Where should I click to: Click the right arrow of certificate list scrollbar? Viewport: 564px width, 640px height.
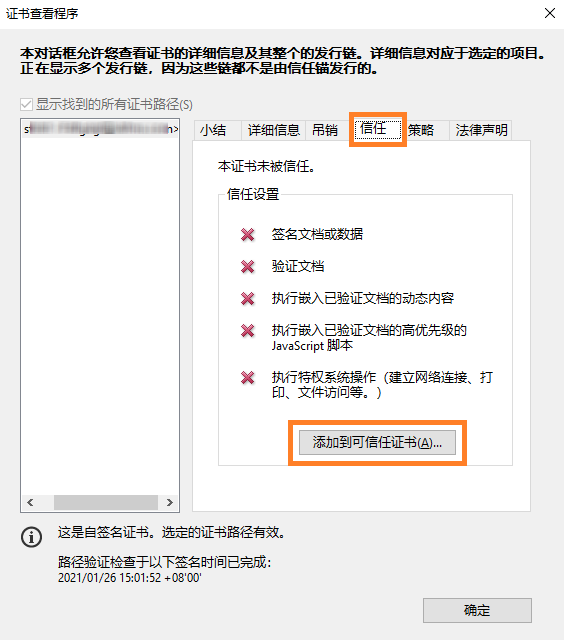coord(170,502)
